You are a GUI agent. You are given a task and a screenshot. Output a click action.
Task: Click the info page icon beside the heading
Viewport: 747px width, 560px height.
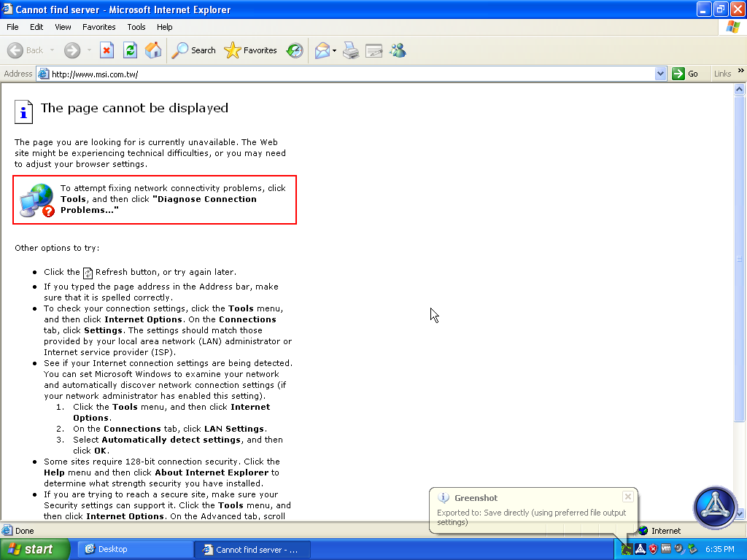tap(23, 112)
